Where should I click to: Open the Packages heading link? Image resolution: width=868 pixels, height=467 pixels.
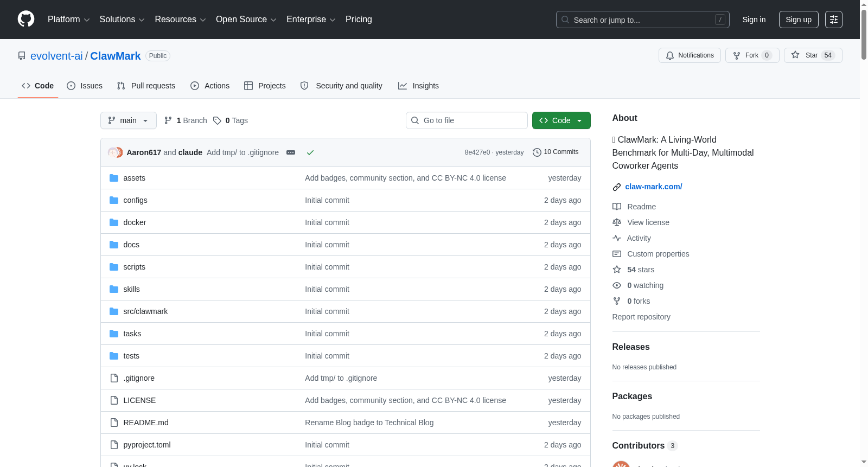(x=632, y=396)
